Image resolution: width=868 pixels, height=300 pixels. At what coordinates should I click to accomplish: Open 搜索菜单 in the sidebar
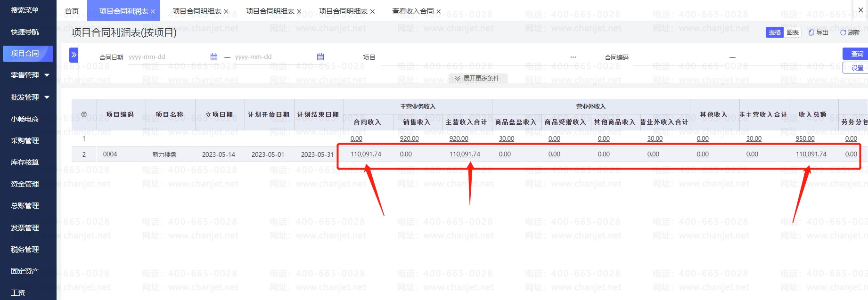(25, 10)
